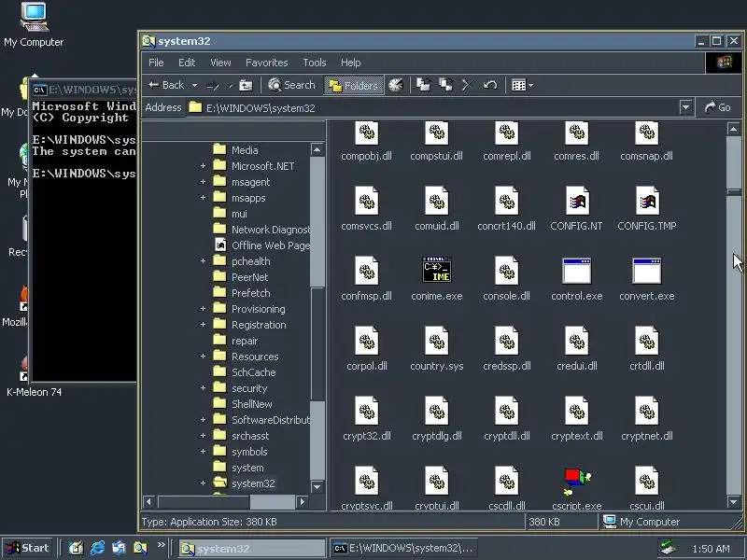747x560 pixels.
Task: Select the Media folder in tree
Action: pos(245,150)
